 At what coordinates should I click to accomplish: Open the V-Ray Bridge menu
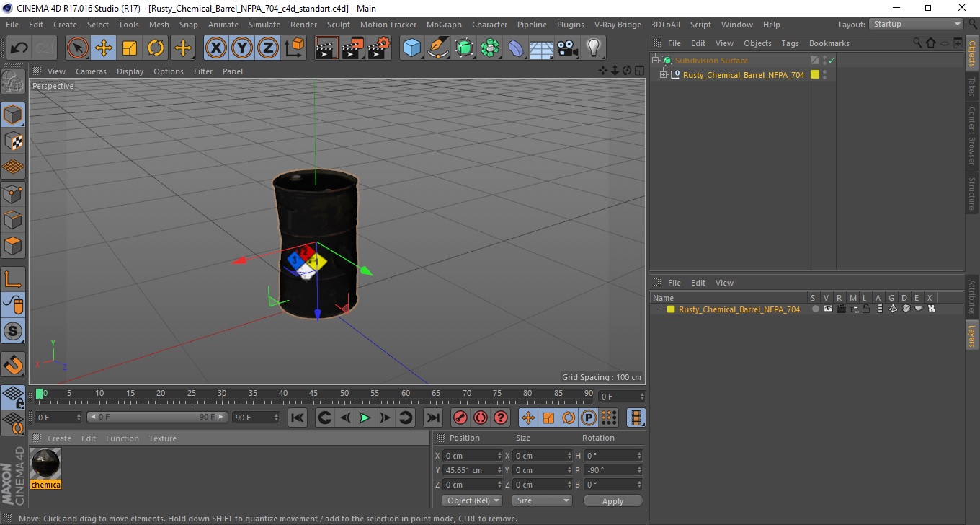click(x=618, y=25)
